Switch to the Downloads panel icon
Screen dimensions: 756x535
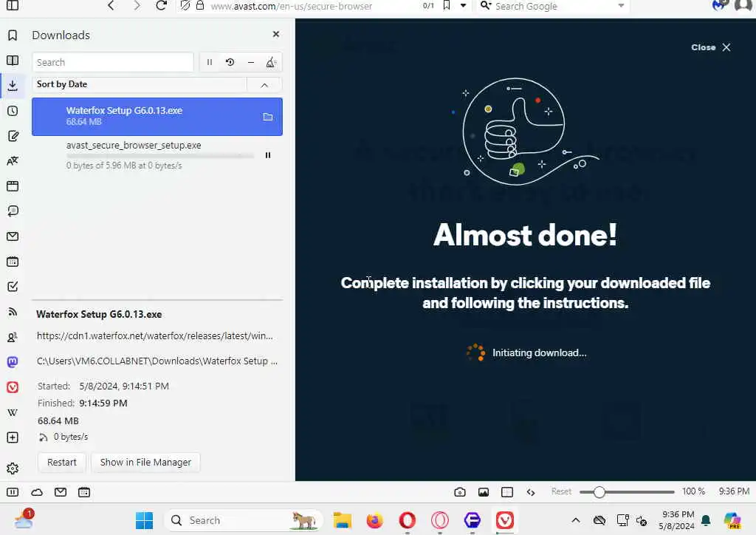(x=13, y=86)
